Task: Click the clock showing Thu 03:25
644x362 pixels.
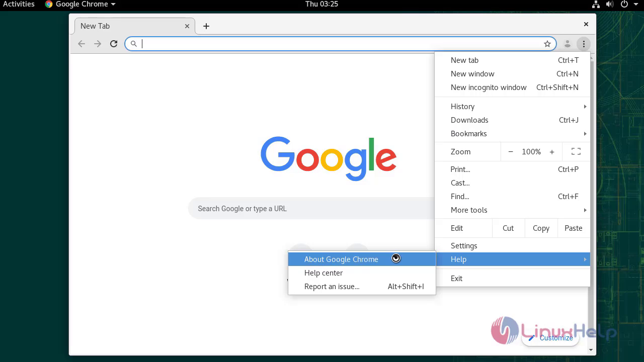Action: coord(321,4)
